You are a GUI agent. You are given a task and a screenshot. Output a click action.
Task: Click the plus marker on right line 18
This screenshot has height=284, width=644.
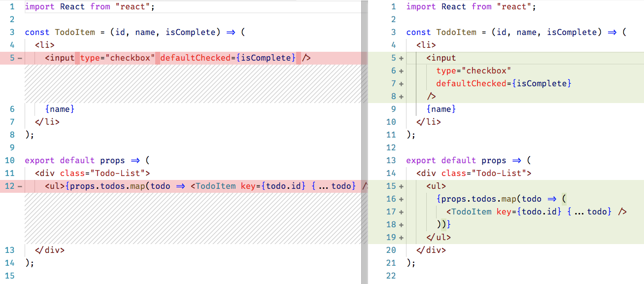click(401, 225)
